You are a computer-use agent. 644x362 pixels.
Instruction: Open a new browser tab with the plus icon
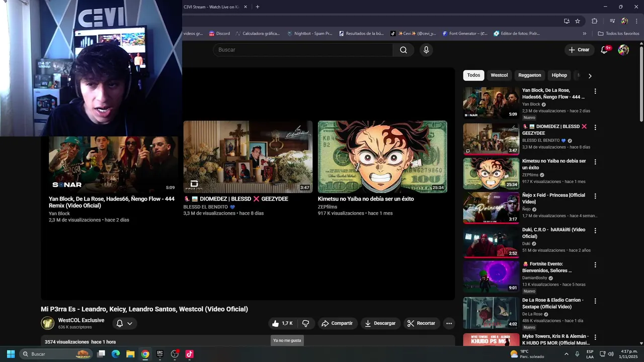(258, 7)
